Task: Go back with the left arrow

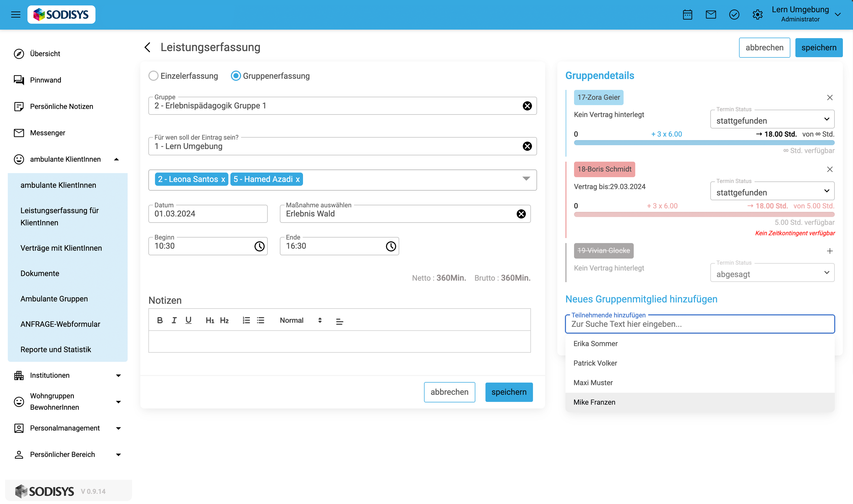Action: [x=148, y=47]
